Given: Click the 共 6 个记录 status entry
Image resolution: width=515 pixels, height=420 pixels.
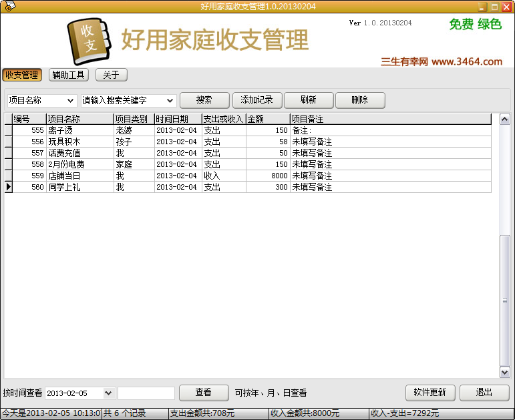Looking at the screenshot, I should tap(135, 413).
